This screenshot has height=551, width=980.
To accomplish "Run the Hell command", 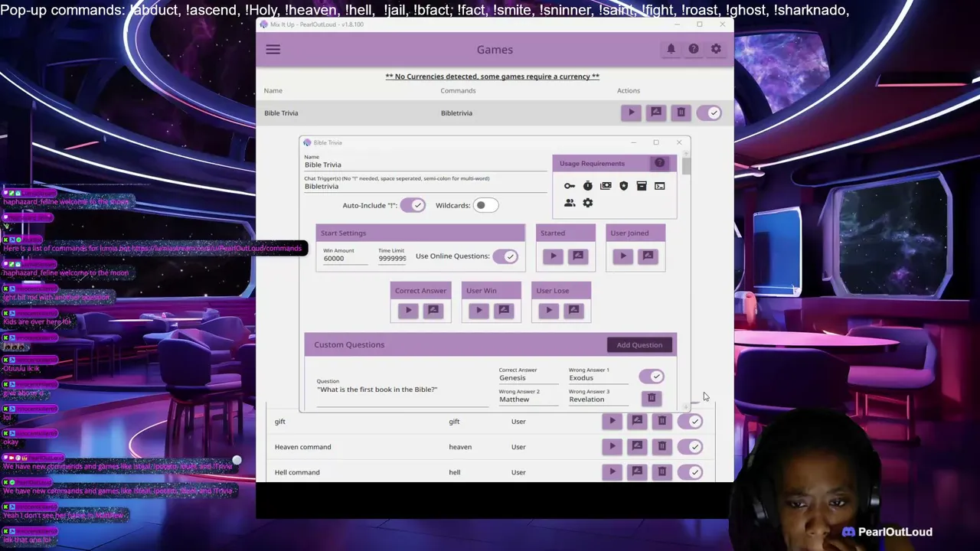I will [612, 471].
